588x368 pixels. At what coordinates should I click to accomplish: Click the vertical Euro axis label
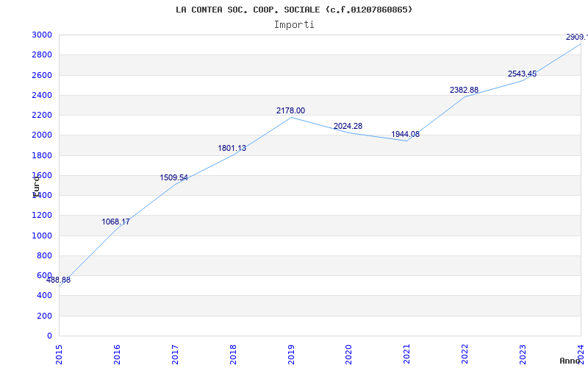click(x=36, y=186)
